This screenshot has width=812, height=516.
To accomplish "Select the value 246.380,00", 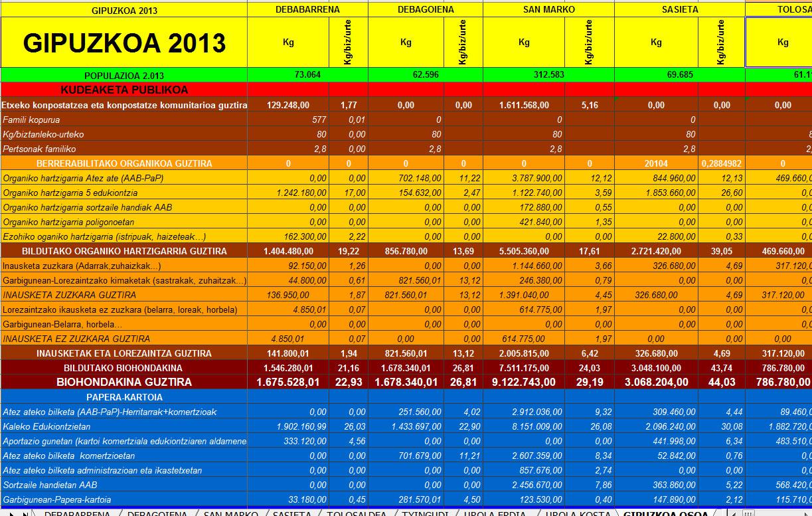I will (524, 280).
